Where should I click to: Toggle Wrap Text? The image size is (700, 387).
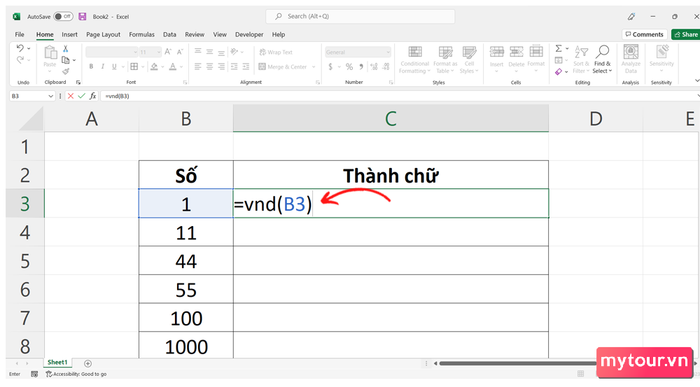point(276,52)
